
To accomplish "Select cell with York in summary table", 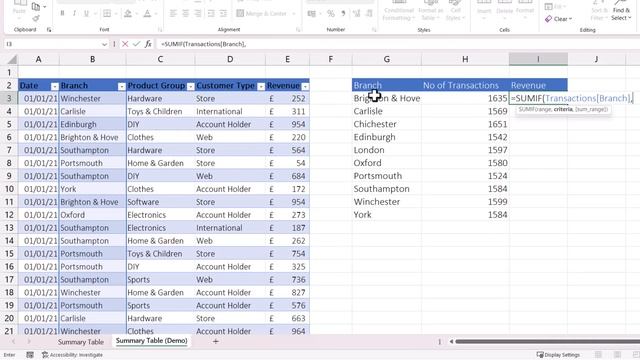I will point(387,215).
